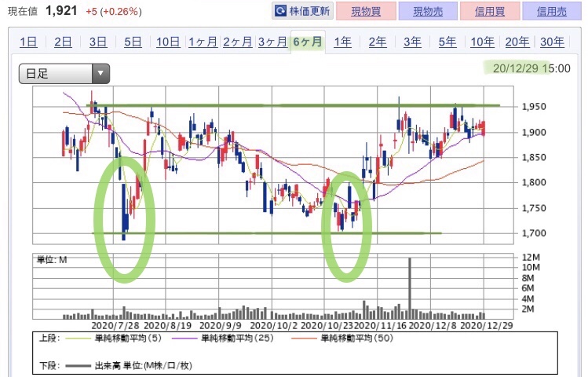Click the tallest volume spike bar
Image resolution: width=588 pixels, height=377 pixels.
(410, 288)
